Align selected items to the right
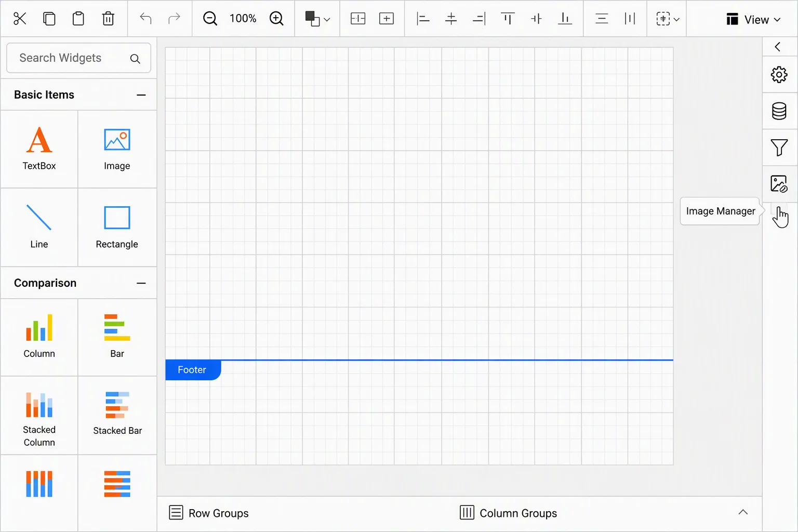This screenshot has width=798, height=532. 479,19
